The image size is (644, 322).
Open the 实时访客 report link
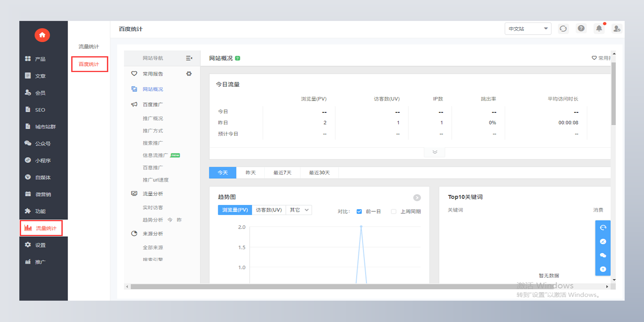pos(153,208)
